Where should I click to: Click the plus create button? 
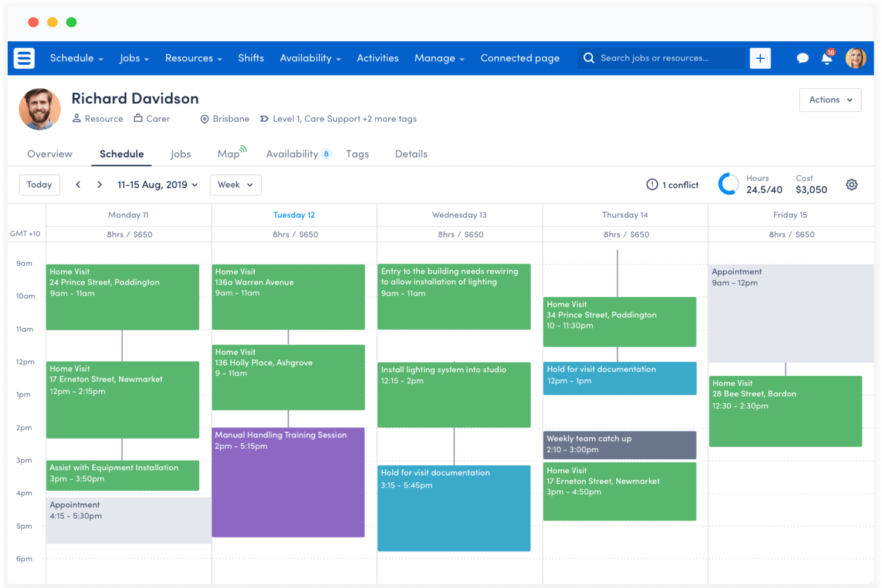click(x=760, y=58)
